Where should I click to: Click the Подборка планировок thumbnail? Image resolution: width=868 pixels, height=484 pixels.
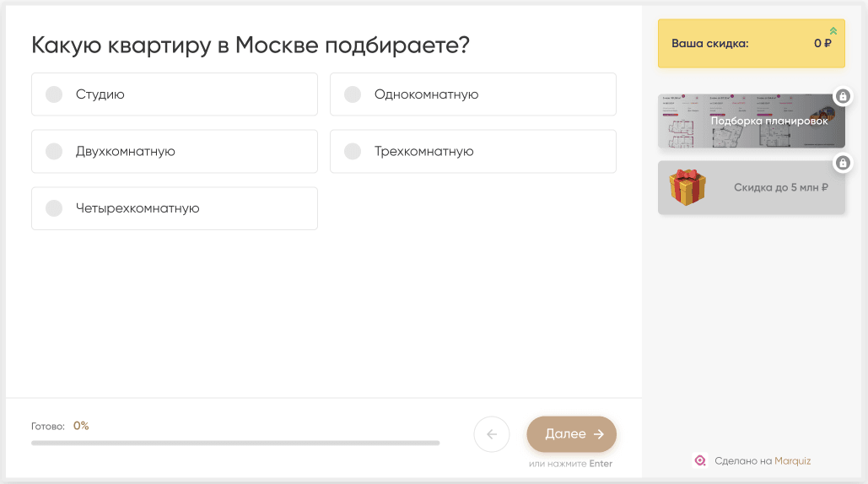tap(751, 121)
